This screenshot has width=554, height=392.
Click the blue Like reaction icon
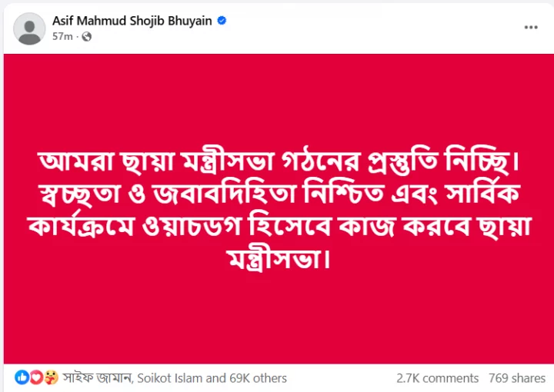click(x=22, y=377)
